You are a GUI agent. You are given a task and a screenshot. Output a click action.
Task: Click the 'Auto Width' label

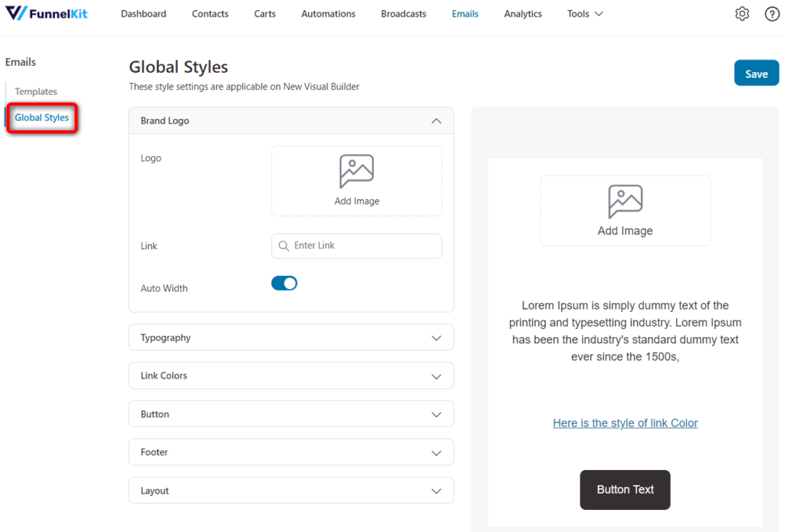point(164,288)
